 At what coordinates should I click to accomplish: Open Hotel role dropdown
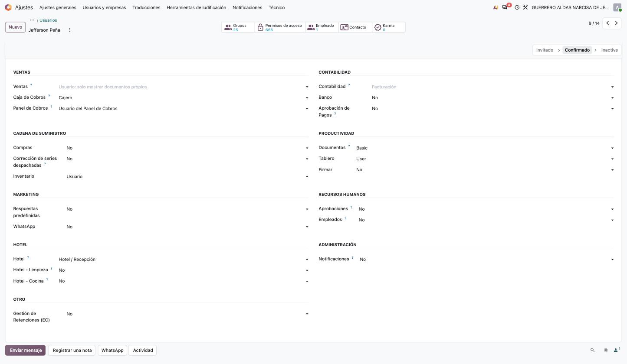click(x=184, y=259)
